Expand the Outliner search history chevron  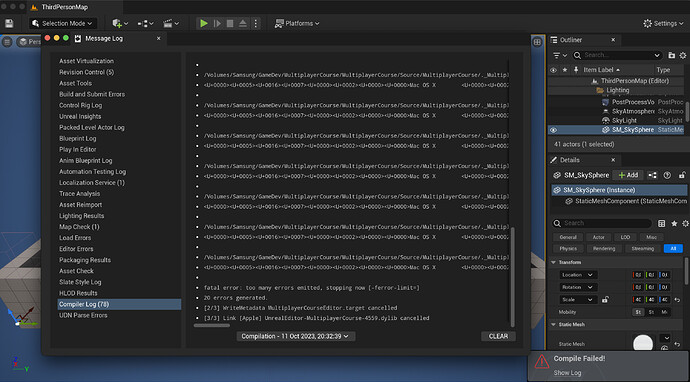click(657, 55)
